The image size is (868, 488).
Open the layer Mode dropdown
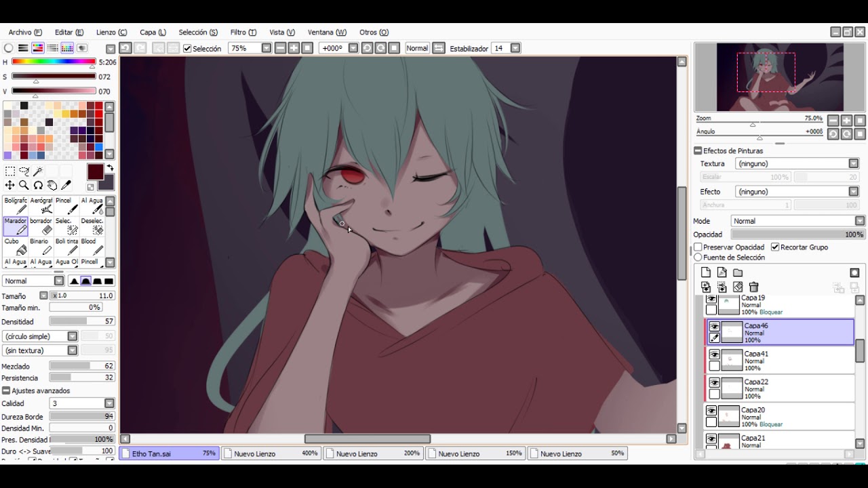tap(798, 221)
